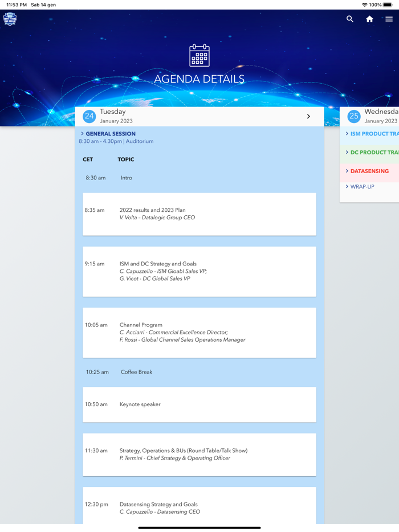Click the 12:30 pm time label

(x=96, y=504)
